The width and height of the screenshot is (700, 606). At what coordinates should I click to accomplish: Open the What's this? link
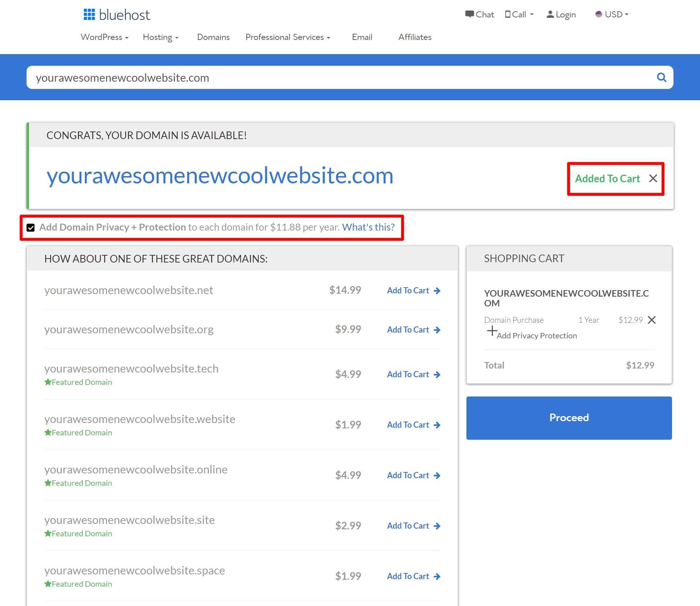[x=368, y=227]
